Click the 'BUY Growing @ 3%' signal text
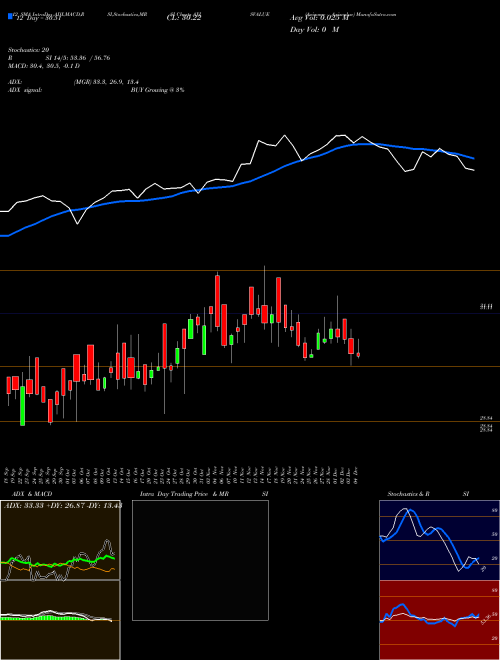The width and height of the screenshot is (500, 660). pos(157,90)
